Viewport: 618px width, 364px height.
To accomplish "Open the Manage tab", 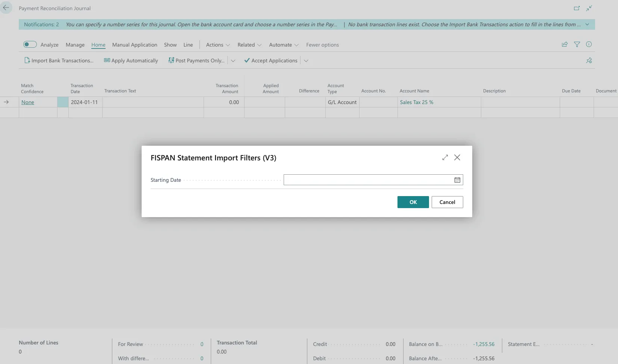I will point(75,45).
